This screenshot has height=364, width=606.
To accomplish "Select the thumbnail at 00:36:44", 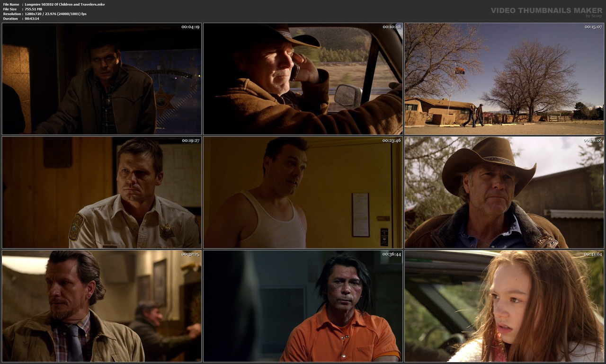I will coord(303,306).
